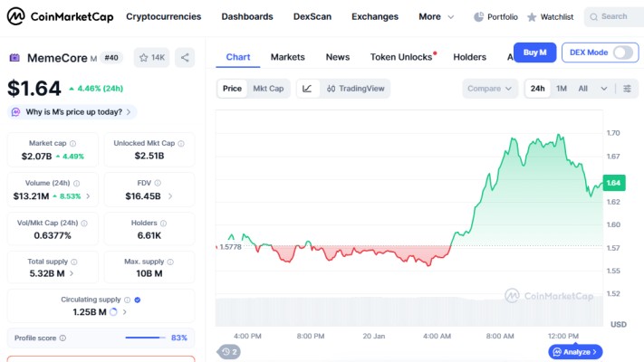
Task: Click the search magnifier field
Action: point(614,17)
